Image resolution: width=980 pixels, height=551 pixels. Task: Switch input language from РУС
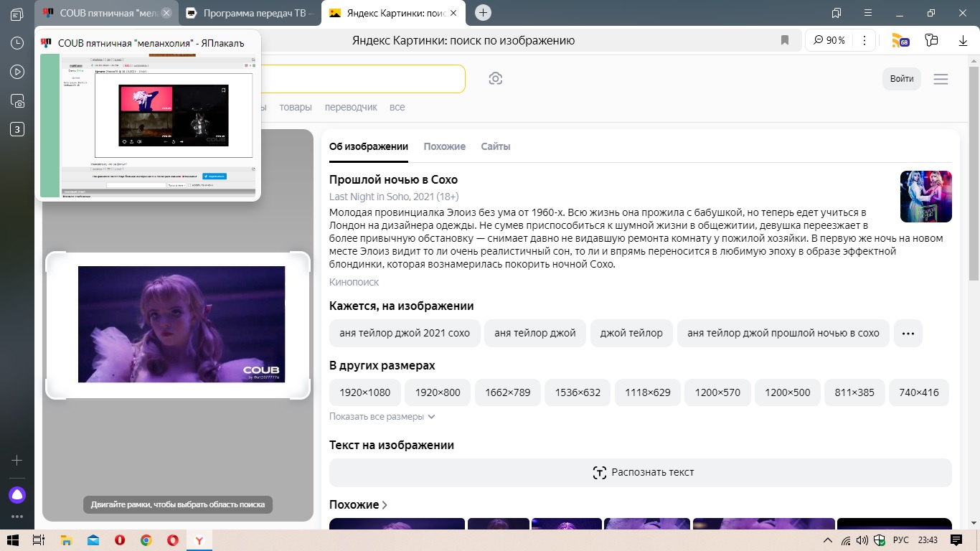pos(900,540)
